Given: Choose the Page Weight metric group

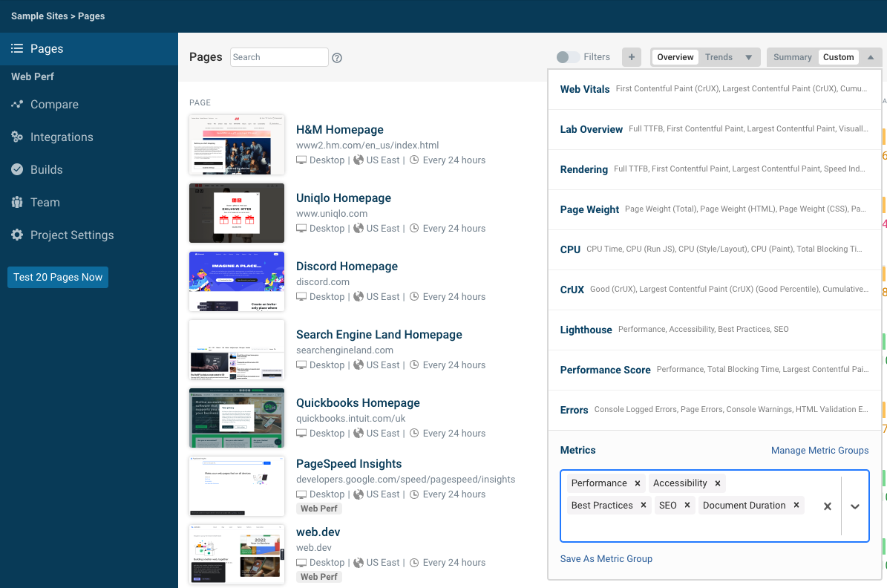Looking at the screenshot, I should 715,210.
